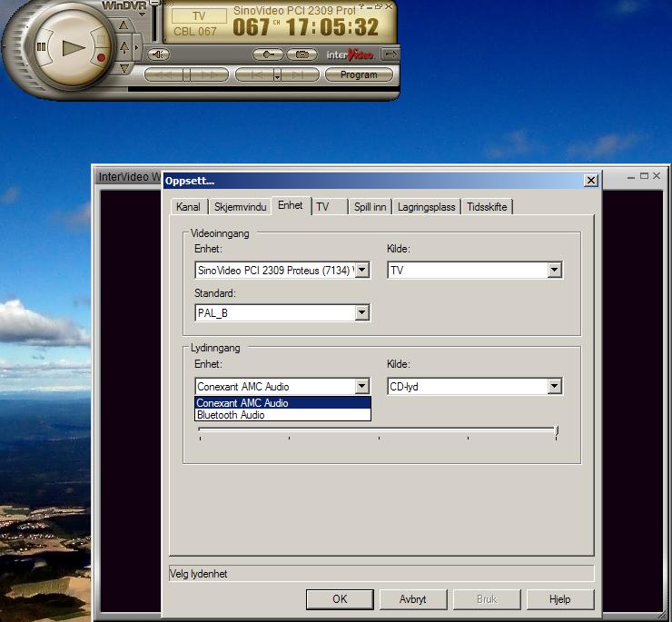Switch to previous channel with down arrow

click(124, 65)
